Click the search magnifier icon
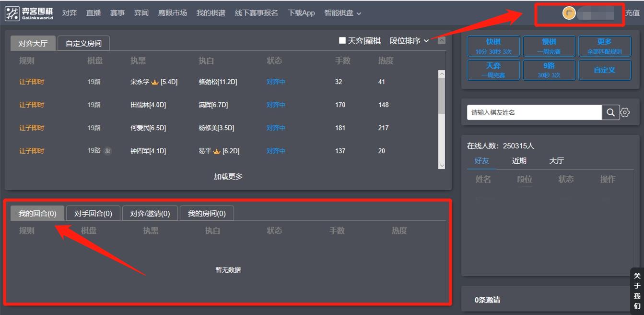The height and width of the screenshot is (315, 644). tap(610, 112)
